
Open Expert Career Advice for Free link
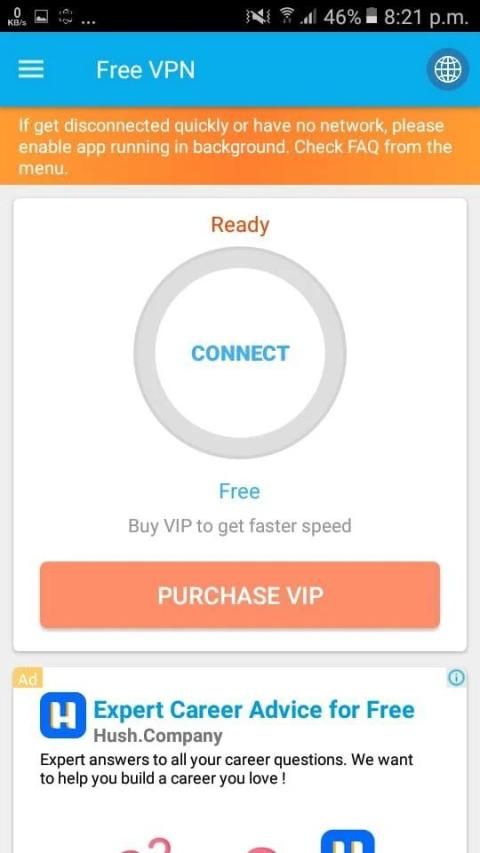click(x=254, y=709)
